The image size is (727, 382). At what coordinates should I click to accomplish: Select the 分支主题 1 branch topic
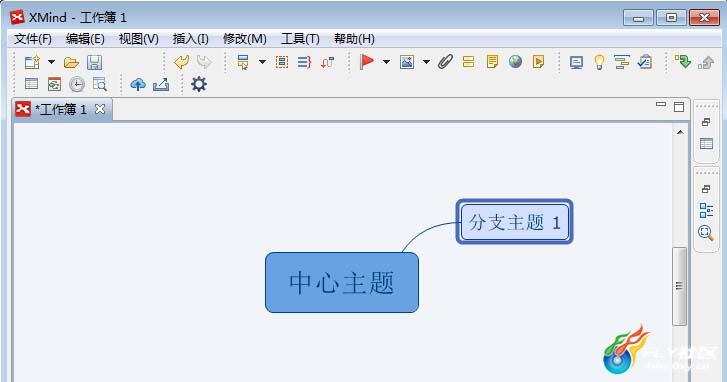point(515,222)
